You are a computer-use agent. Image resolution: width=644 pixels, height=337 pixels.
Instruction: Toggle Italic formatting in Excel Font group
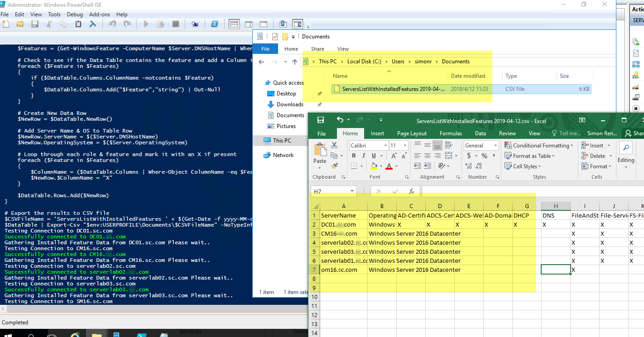coord(363,156)
